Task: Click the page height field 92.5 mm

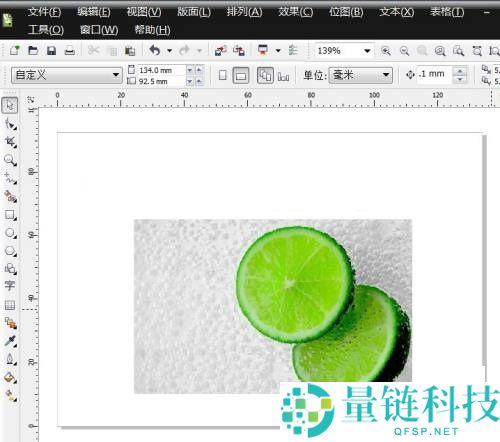Action: click(161, 81)
